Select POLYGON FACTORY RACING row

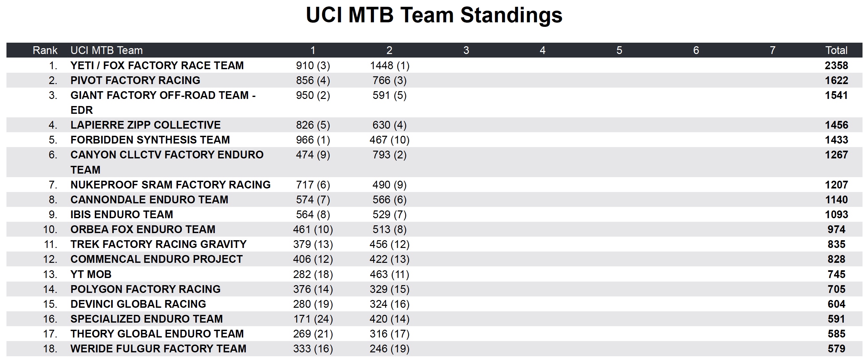[146, 289]
